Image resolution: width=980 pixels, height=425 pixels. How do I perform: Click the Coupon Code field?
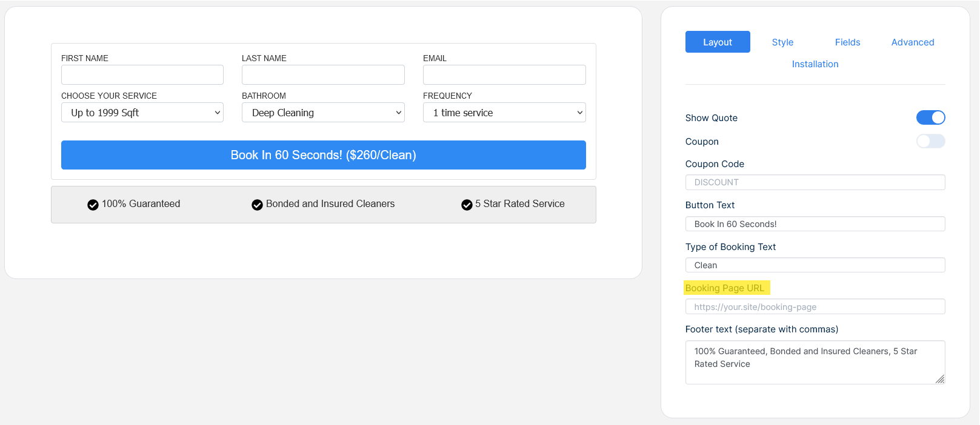[x=815, y=182]
